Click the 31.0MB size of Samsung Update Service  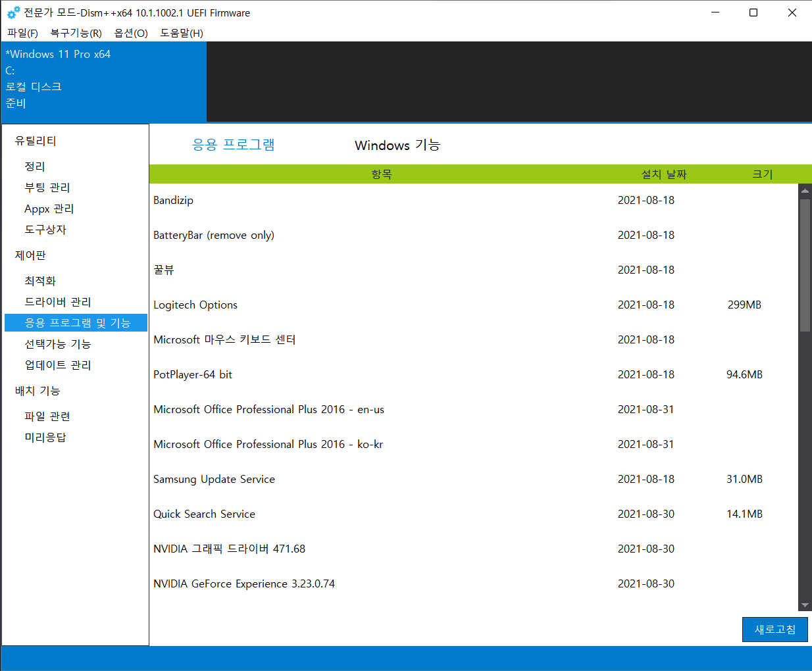744,480
